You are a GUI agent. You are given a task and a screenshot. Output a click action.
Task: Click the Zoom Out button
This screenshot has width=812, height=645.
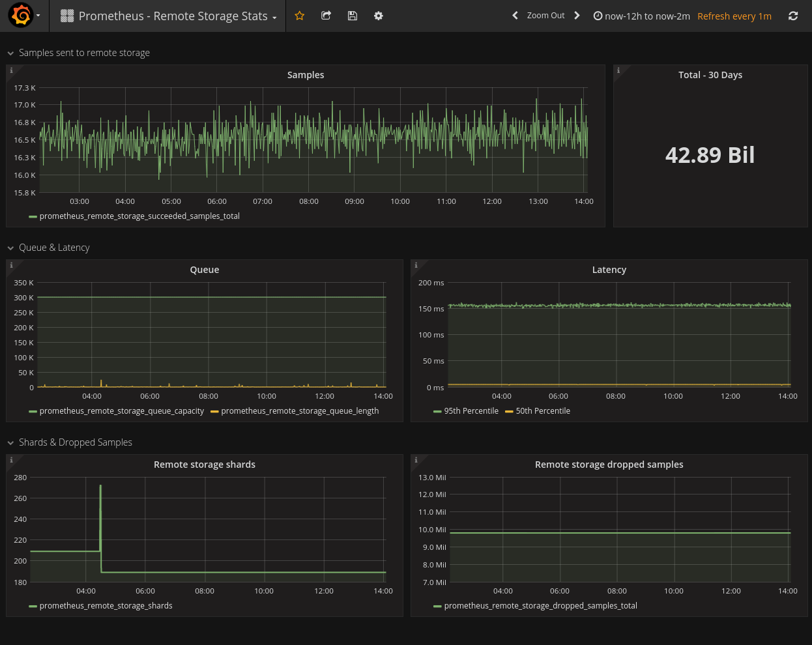(545, 16)
